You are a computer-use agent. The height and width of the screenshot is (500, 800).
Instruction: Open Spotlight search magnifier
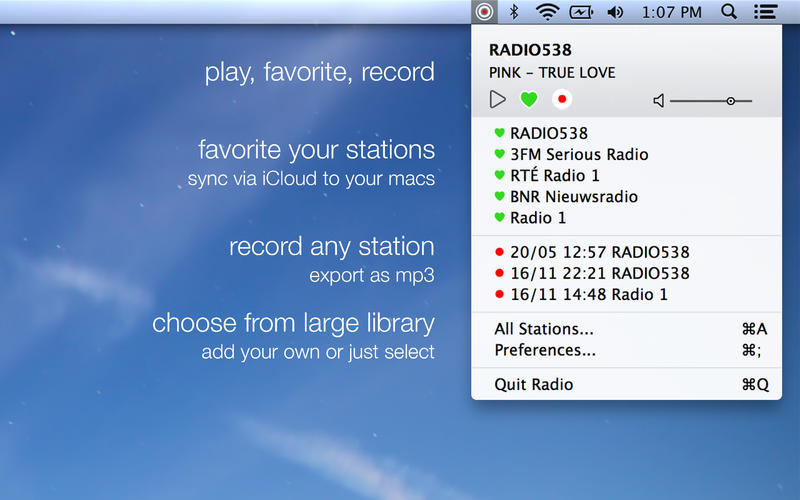[x=729, y=12]
